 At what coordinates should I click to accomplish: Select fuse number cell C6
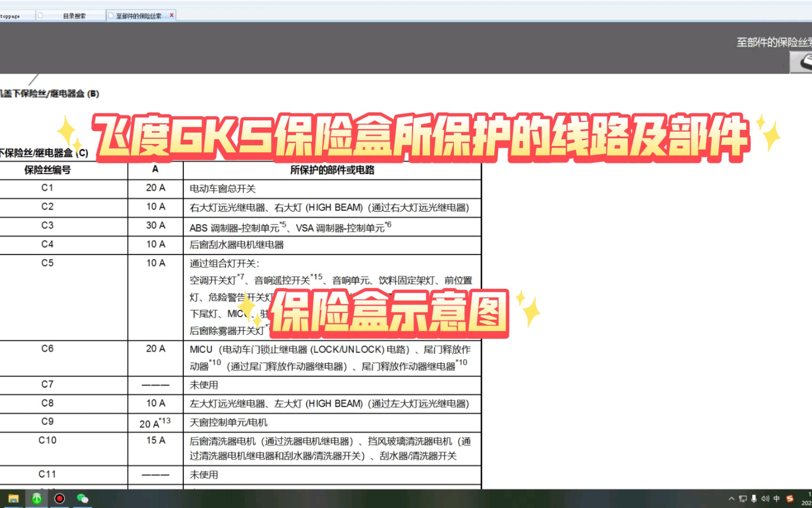tap(47, 349)
